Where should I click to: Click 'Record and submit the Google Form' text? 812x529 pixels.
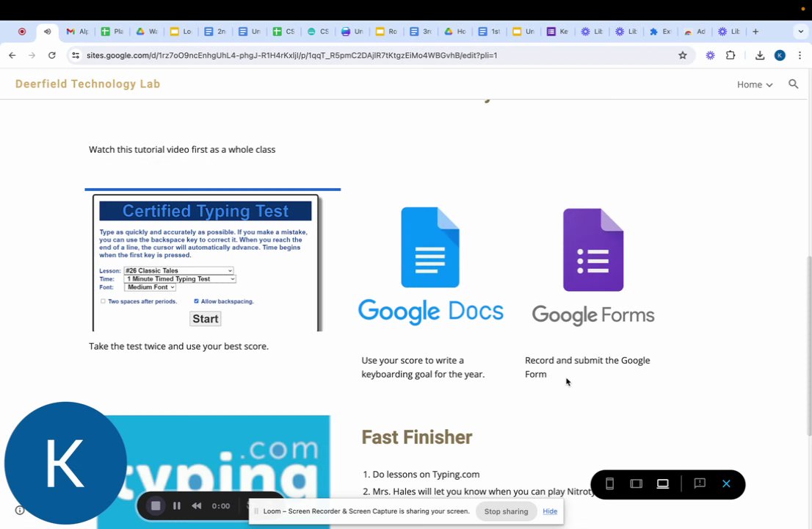coord(587,367)
